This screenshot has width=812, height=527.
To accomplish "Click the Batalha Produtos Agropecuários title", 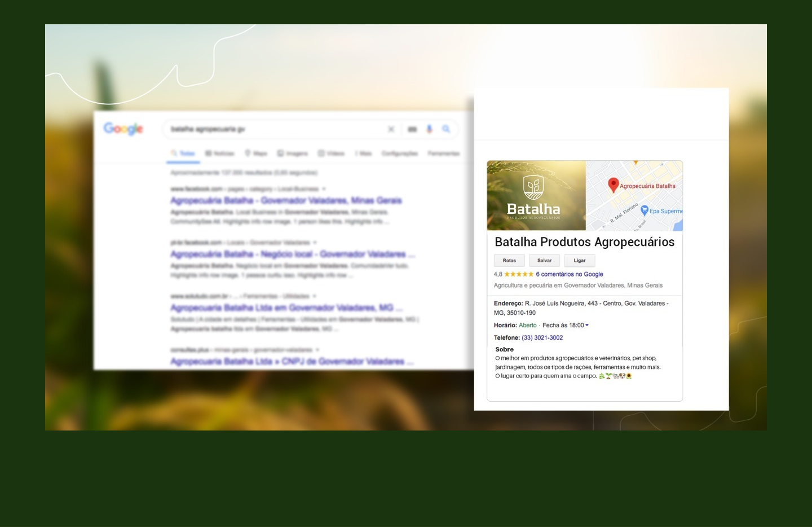I will pos(584,242).
